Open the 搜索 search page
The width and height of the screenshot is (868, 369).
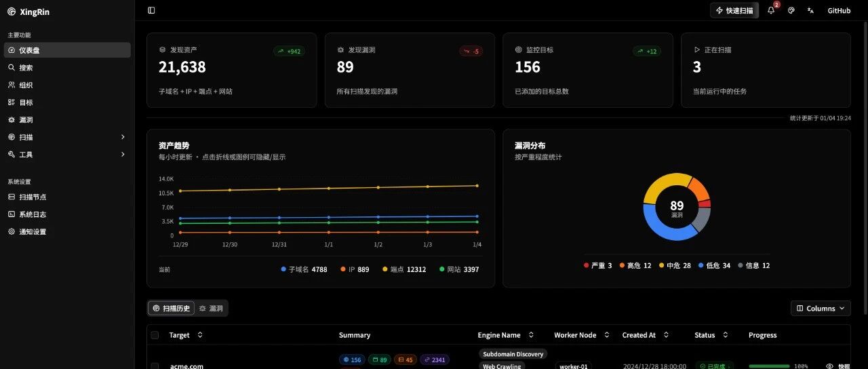pos(67,68)
